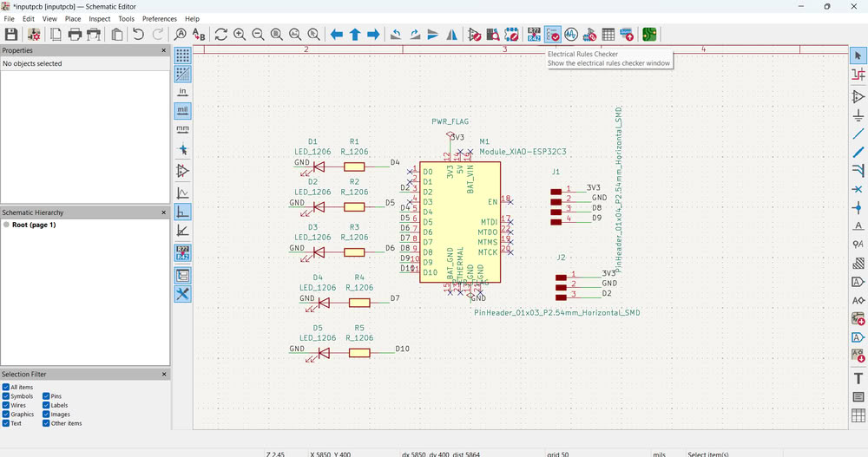Select the Add Wire tool
Viewport: 868px width, 457px height.
(858, 134)
